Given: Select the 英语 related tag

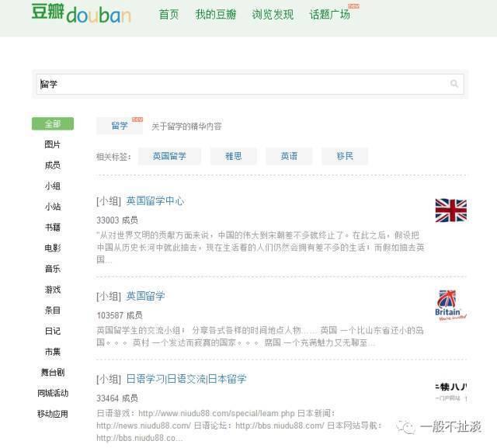Looking at the screenshot, I should click(289, 156).
